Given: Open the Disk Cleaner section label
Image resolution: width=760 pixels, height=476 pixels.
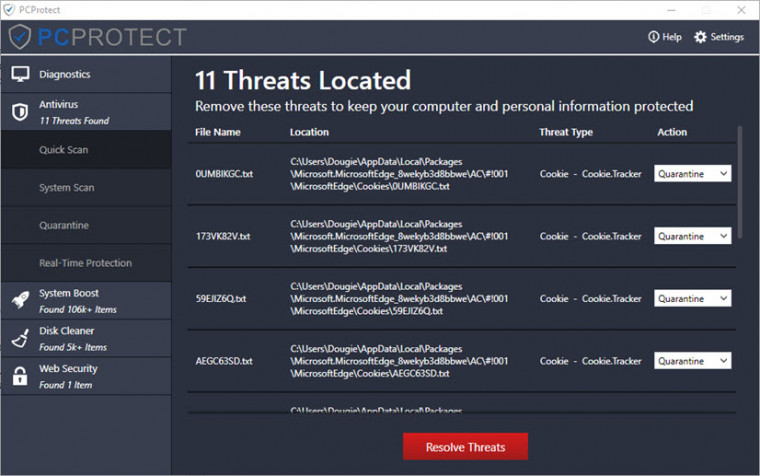Looking at the screenshot, I should pyautogui.click(x=66, y=331).
